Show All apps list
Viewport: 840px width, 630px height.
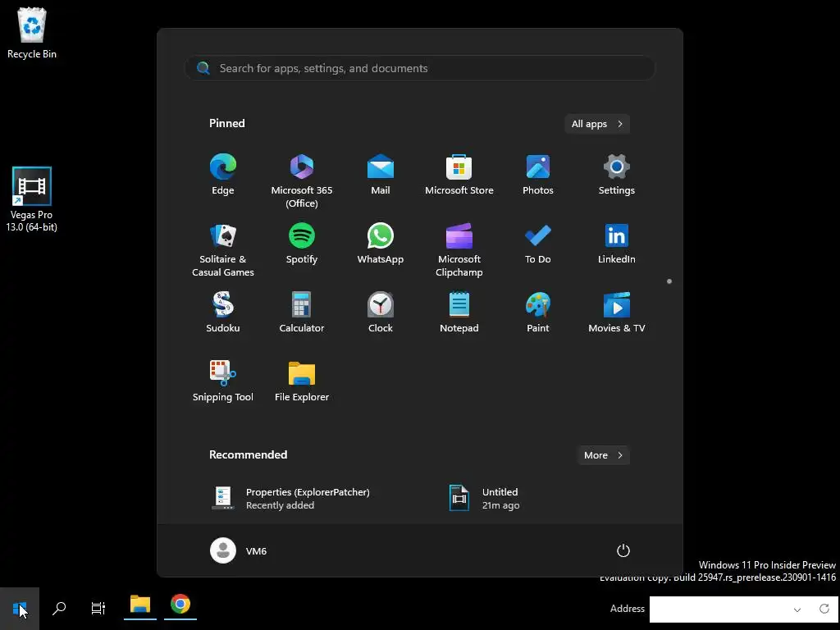click(x=597, y=124)
